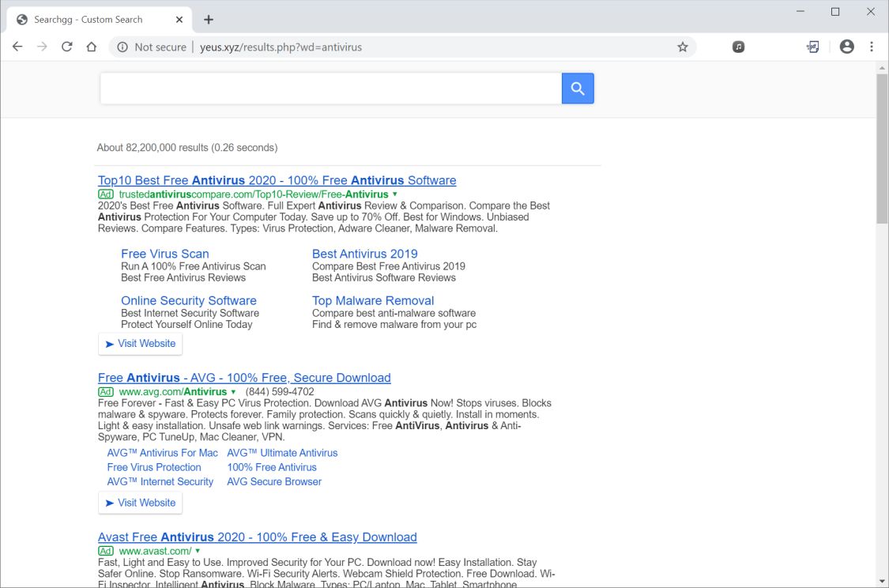Open a new tab with plus
The width and height of the screenshot is (889, 588).
[209, 20]
